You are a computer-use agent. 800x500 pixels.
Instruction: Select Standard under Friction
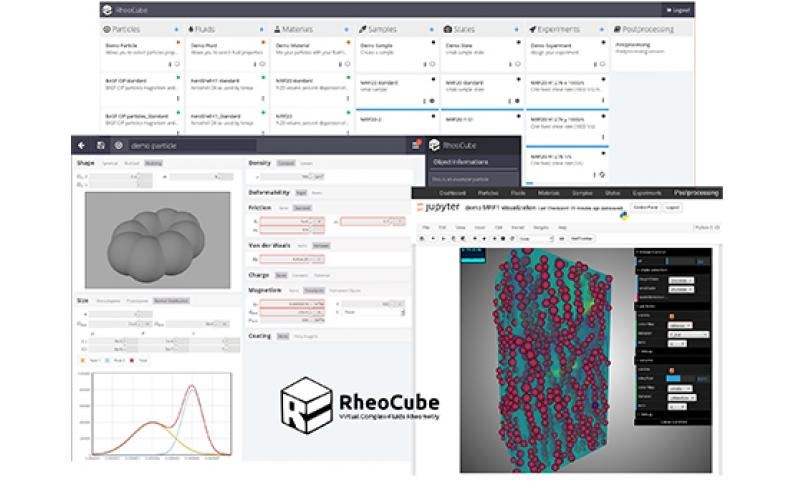(302, 208)
